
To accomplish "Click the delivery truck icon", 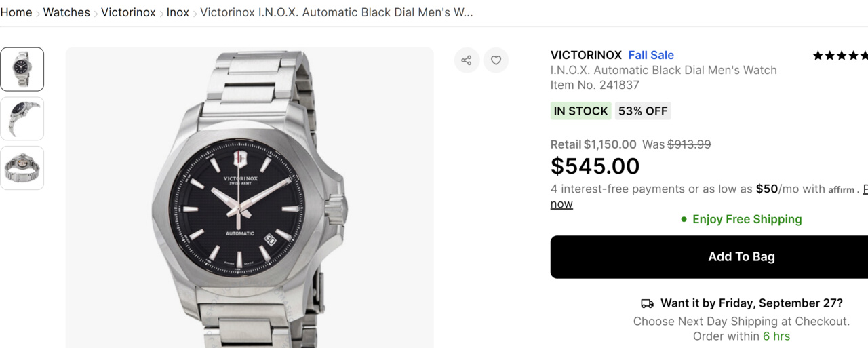I will point(647,303).
